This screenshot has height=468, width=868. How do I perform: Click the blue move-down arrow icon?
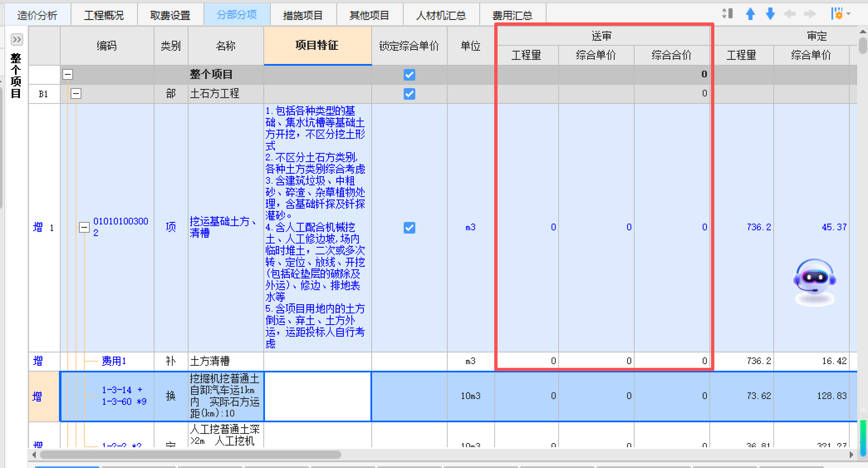[x=770, y=14]
